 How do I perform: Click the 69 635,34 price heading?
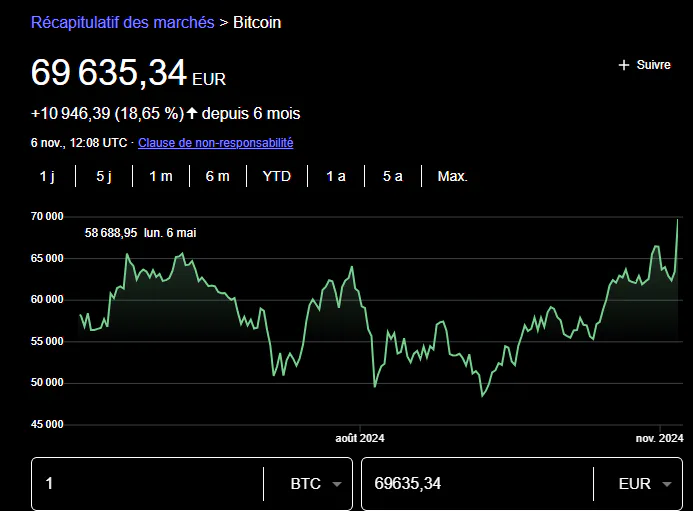point(109,72)
